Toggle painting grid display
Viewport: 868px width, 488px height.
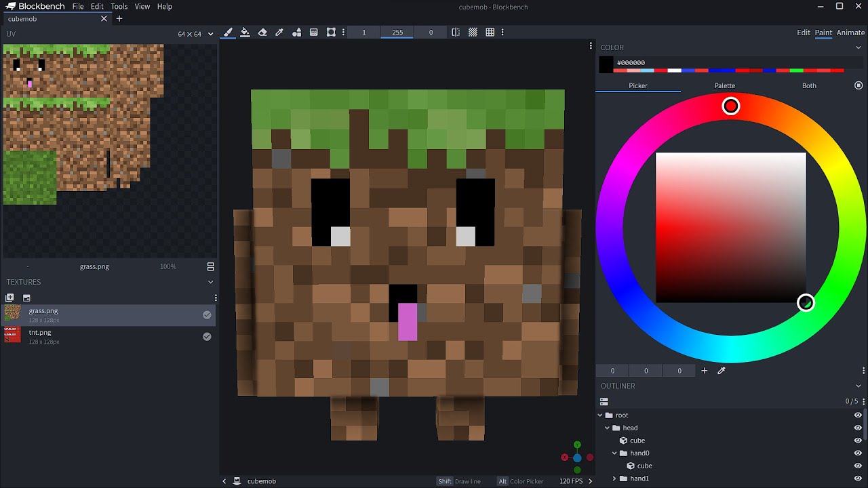pyautogui.click(x=490, y=33)
